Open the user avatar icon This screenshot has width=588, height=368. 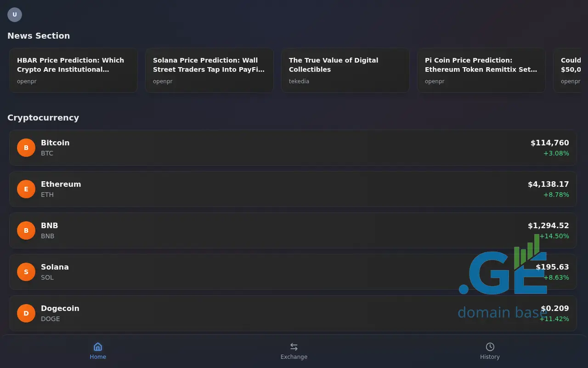click(15, 15)
